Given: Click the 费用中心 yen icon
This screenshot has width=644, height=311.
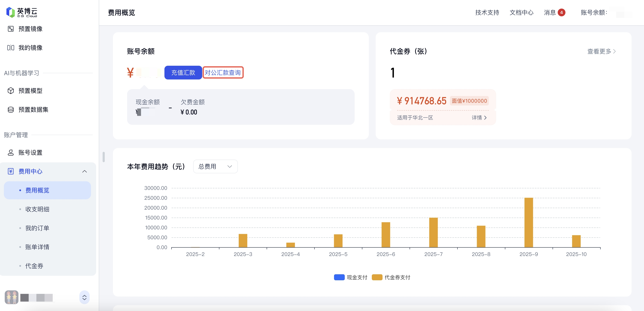Looking at the screenshot, I should [11, 171].
